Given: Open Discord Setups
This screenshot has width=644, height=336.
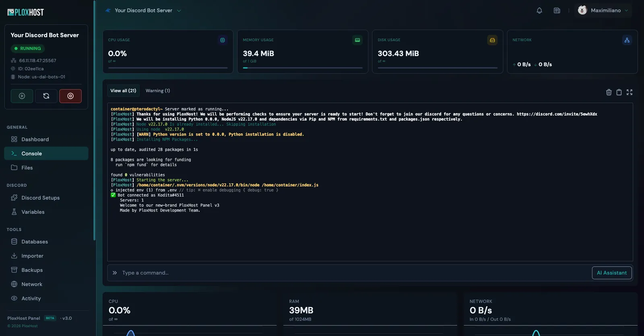Looking at the screenshot, I should [x=46, y=198].
